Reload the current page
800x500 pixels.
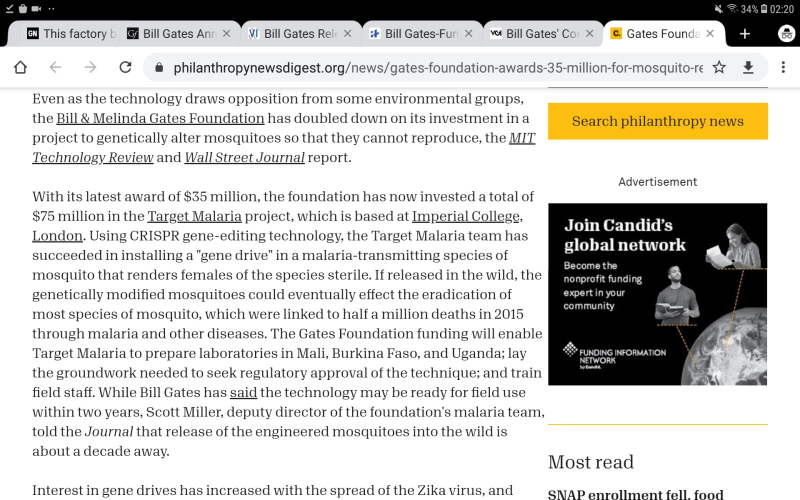tap(125, 67)
